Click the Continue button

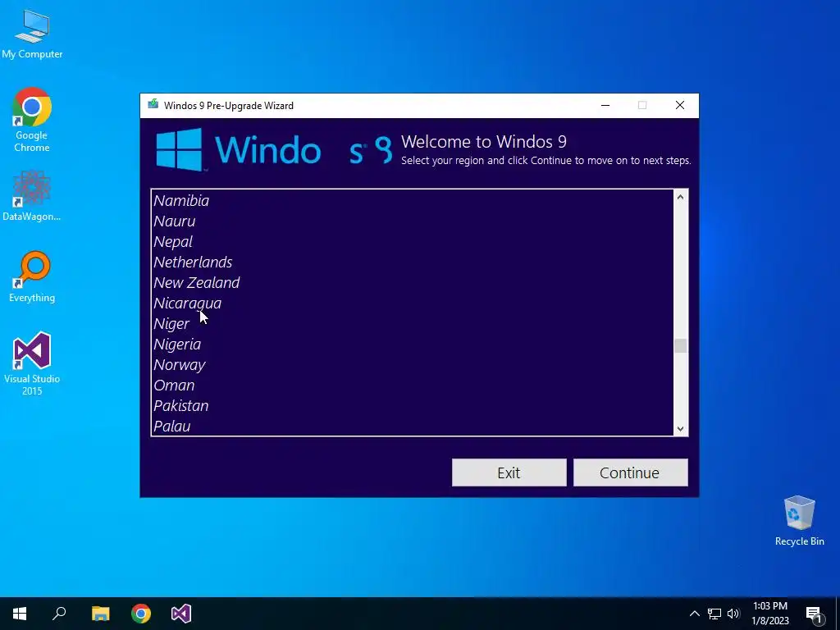631,472
